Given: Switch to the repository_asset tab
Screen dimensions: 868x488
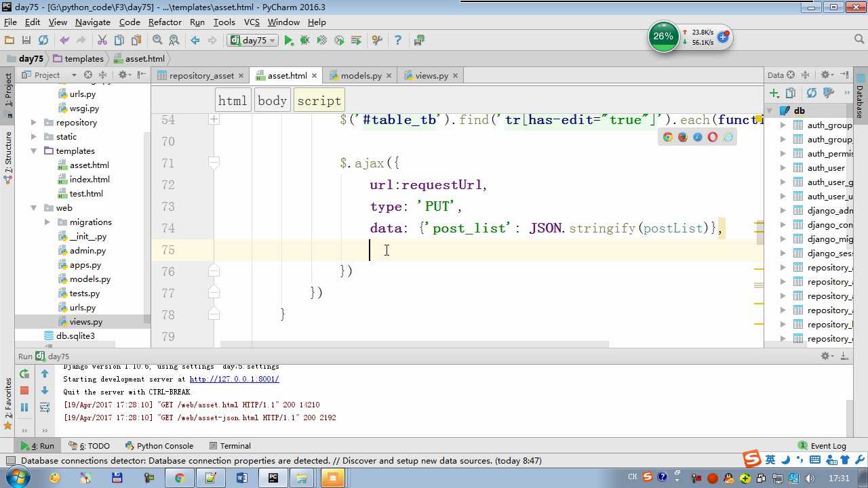Looking at the screenshot, I should coord(201,76).
